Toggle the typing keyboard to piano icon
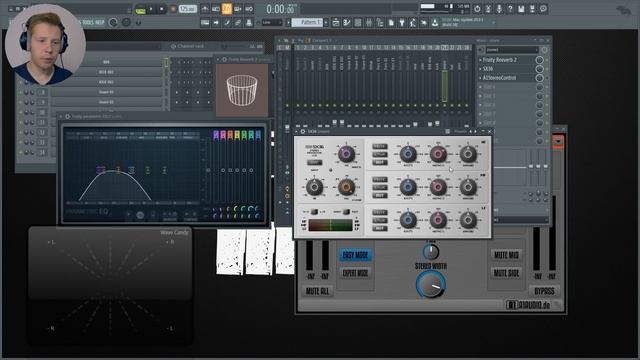 (x=205, y=23)
